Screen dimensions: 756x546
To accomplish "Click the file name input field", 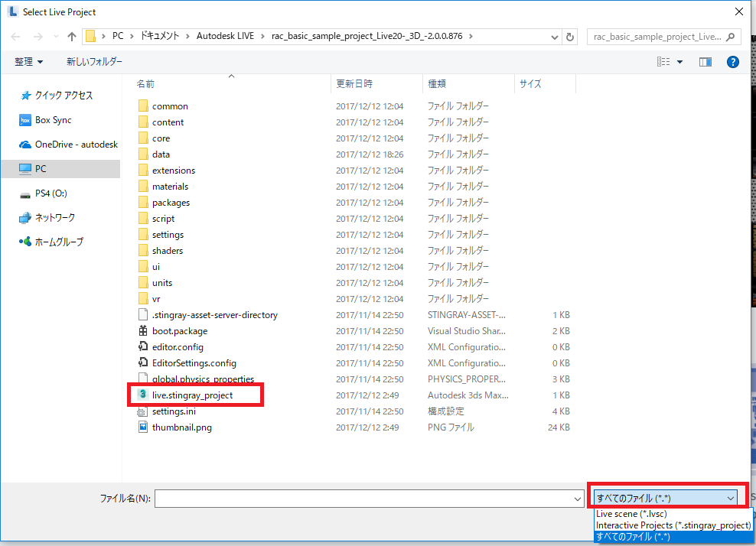I will click(363, 499).
